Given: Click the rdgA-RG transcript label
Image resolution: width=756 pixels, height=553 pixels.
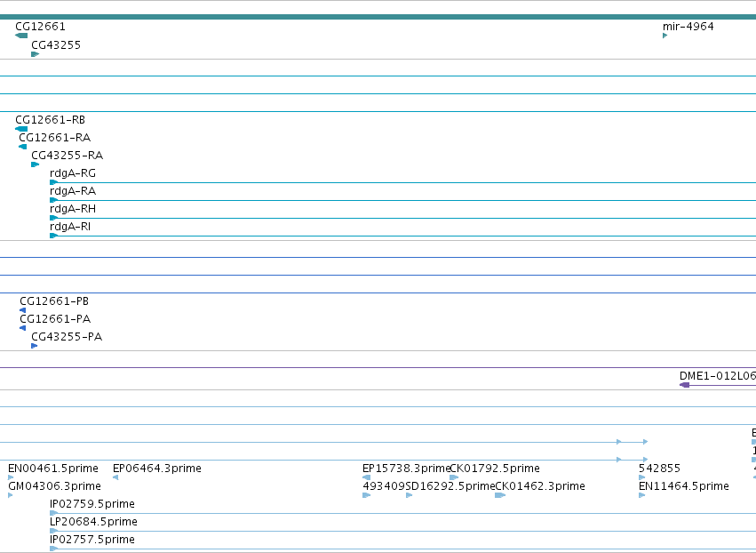Looking at the screenshot, I should coord(73,173).
